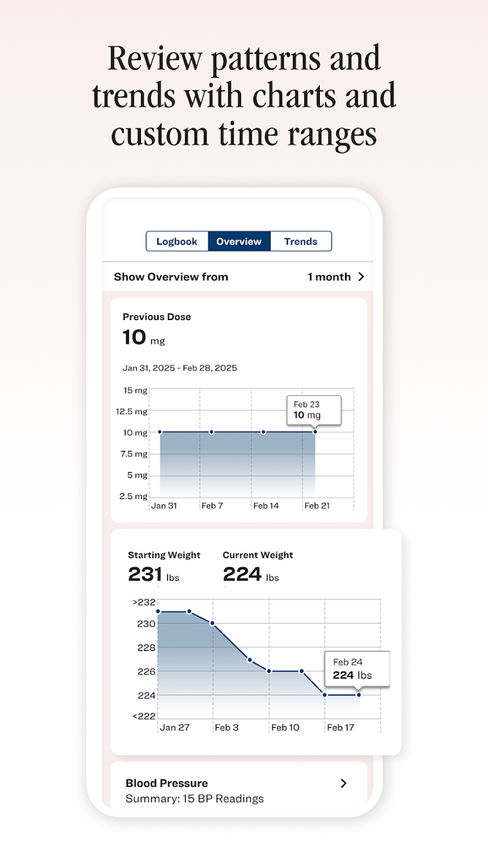Open the Trends tab
The image size is (488, 868).
click(301, 241)
